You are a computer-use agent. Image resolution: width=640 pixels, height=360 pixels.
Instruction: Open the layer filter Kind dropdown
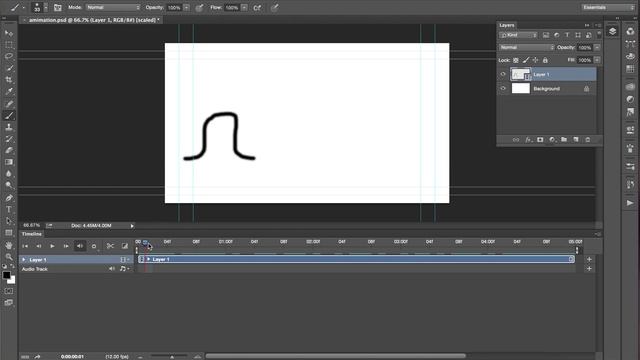(518, 35)
